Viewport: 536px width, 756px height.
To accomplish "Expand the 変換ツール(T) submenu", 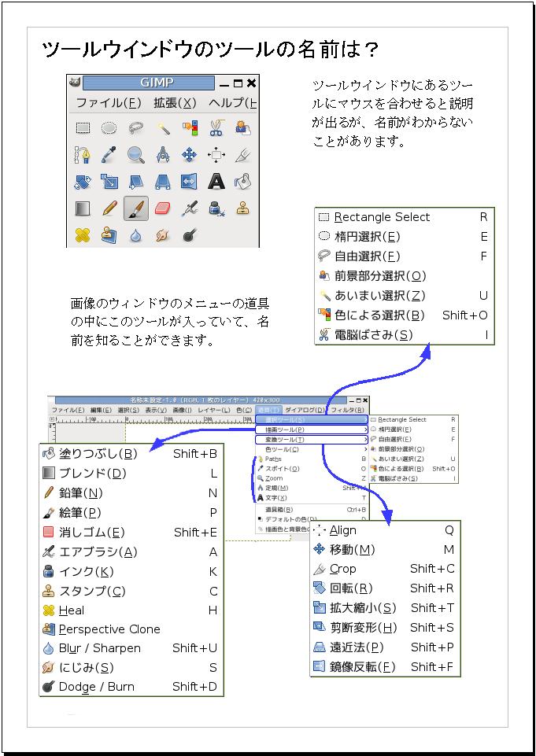I will point(312,440).
